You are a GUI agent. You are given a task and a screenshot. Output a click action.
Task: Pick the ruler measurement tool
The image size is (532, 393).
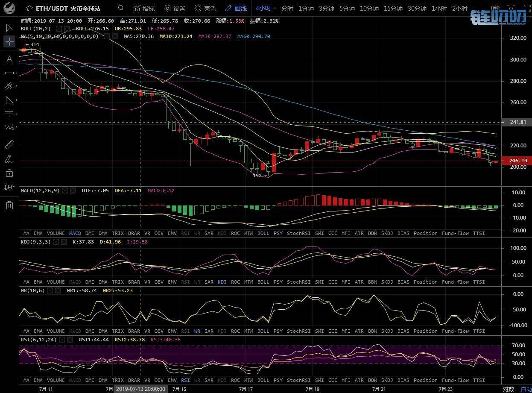coord(9,144)
